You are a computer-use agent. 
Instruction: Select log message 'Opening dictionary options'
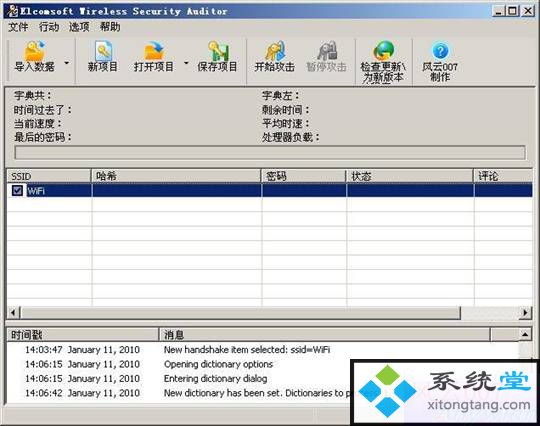(218, 364)
